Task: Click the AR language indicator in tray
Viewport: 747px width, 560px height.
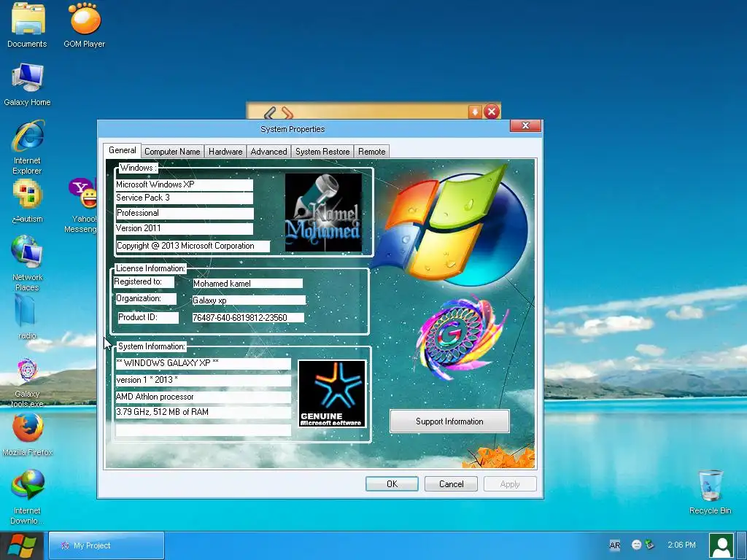Action: [614, 545]
